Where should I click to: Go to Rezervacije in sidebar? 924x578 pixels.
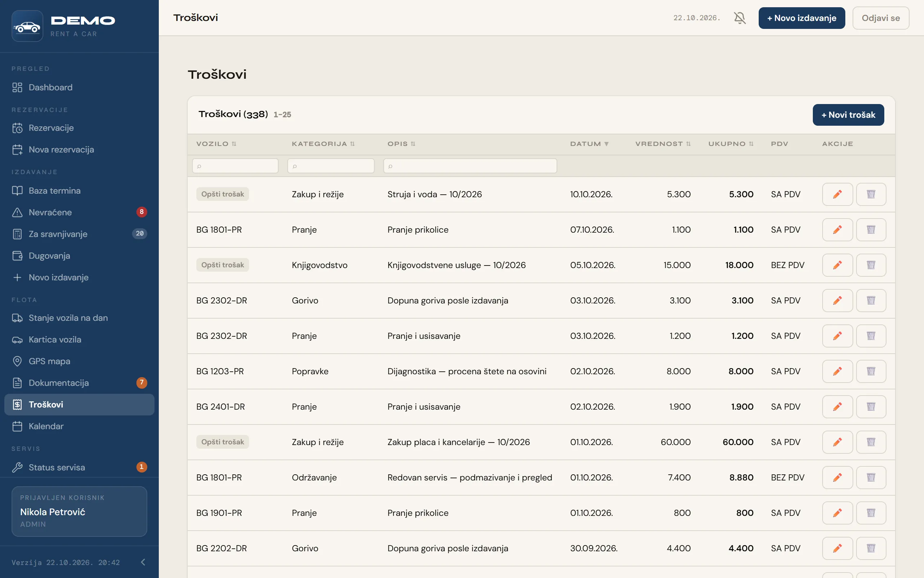pyautogui.click(x=79, y=128)
